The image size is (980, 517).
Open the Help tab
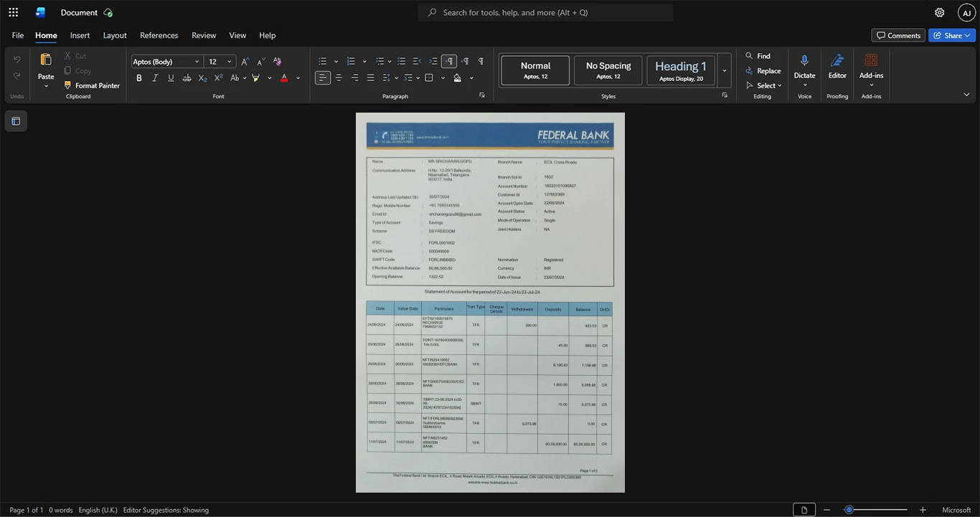tap(268, 35)
